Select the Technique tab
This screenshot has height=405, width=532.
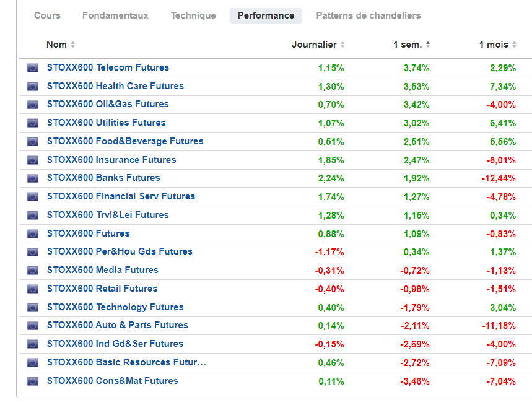193,15
